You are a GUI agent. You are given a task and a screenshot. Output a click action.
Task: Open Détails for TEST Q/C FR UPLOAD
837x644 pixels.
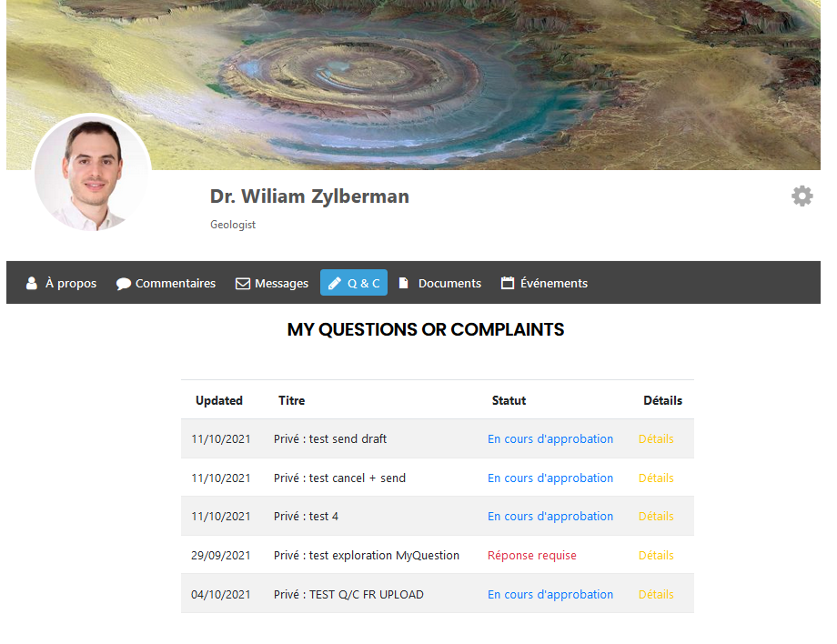pos(656,594)
